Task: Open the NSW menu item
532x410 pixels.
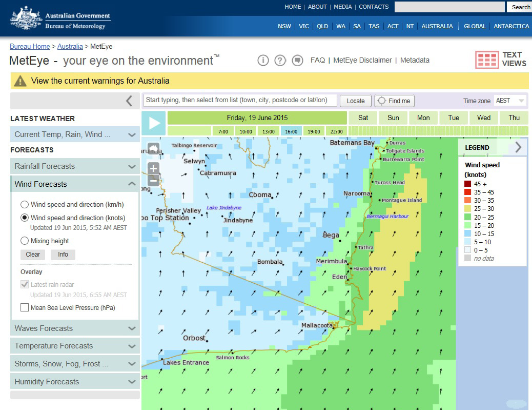Action: (x=284, y=26)
